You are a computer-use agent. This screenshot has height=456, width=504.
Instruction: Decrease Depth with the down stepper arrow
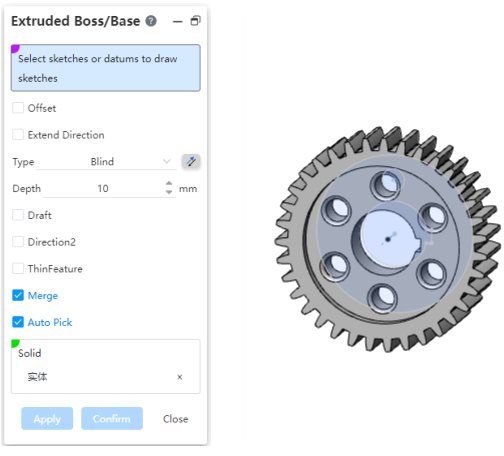point(169,192)
